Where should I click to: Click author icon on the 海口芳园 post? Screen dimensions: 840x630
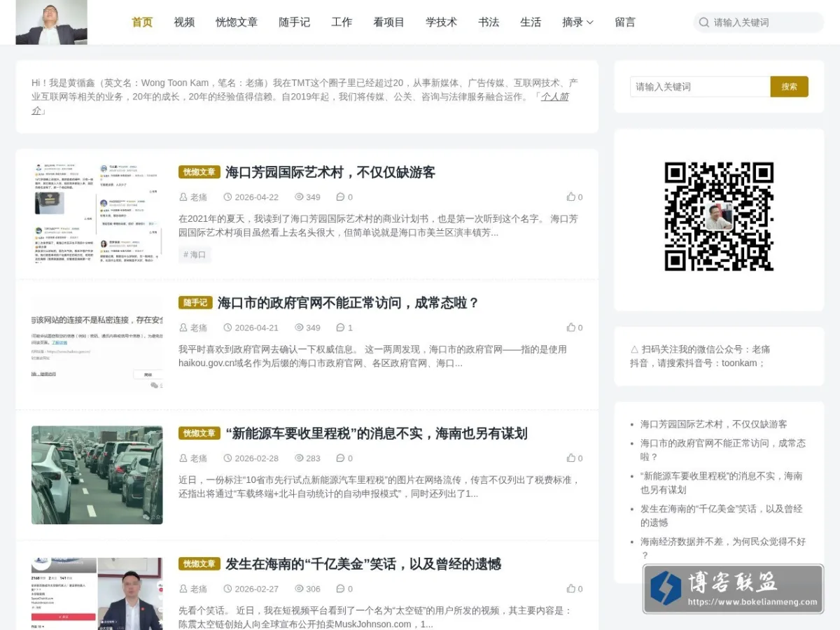click(183, 197)
